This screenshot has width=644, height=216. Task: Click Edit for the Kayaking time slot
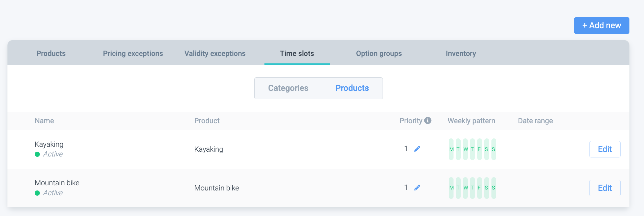[x=604, y=149]
